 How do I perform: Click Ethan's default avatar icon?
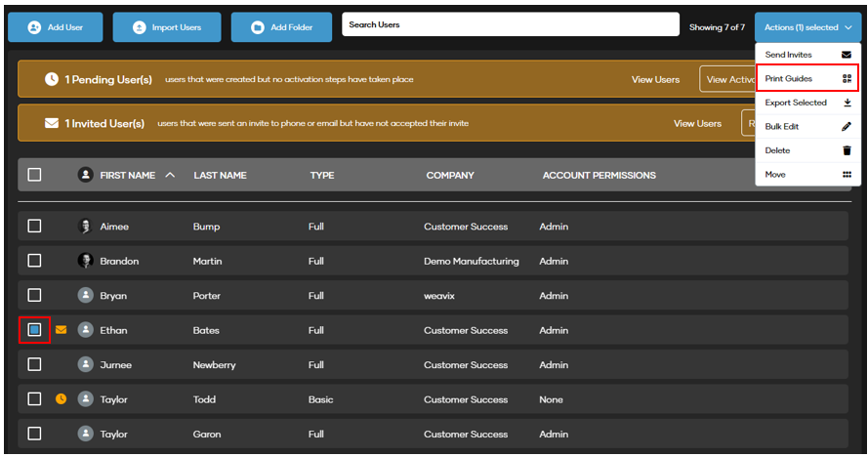85,330
